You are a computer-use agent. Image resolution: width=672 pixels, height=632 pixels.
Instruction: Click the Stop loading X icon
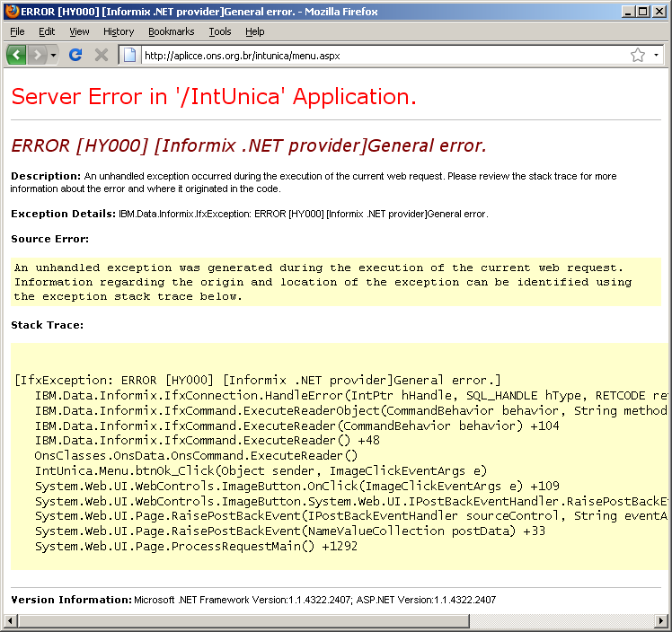pos(102,55)
